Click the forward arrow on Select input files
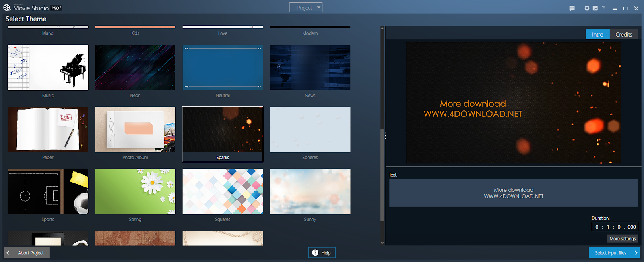Viewport: 644px width, 262px height. click(x=636, y=253)
